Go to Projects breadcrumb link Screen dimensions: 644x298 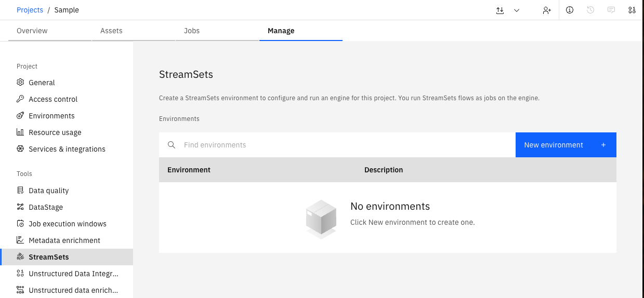tap(30, 10)
